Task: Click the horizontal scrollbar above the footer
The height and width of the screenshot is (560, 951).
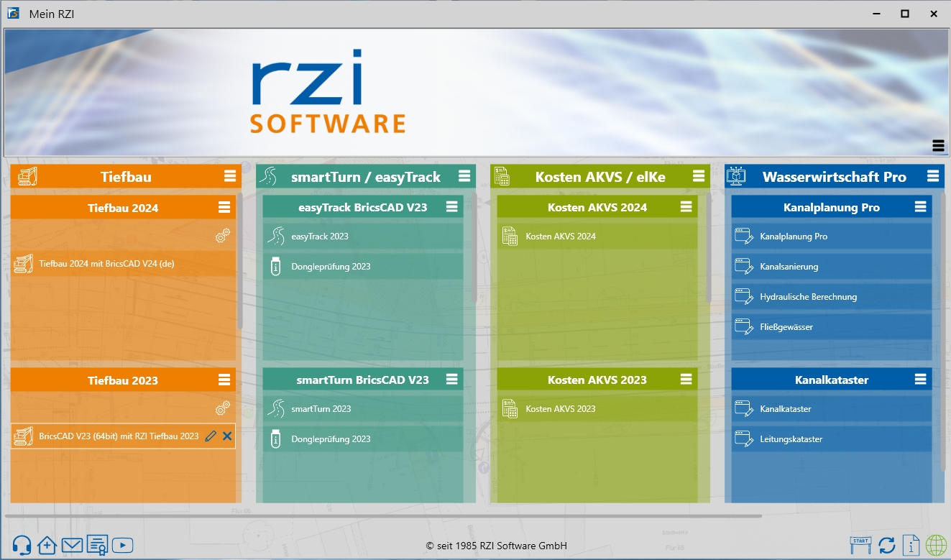Action: 383,515
